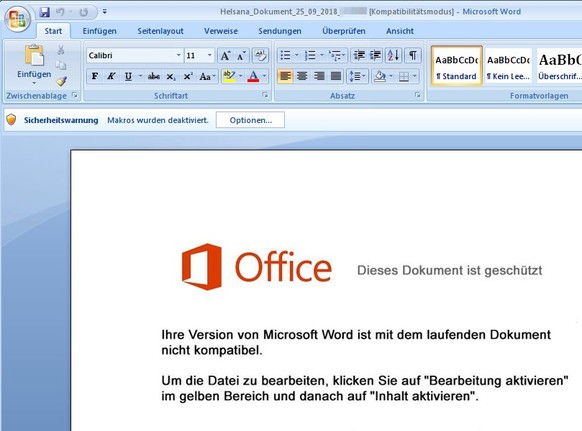Toggle strikethrough formatting (abc)
The image size is (582, 431).
(154, 76)
